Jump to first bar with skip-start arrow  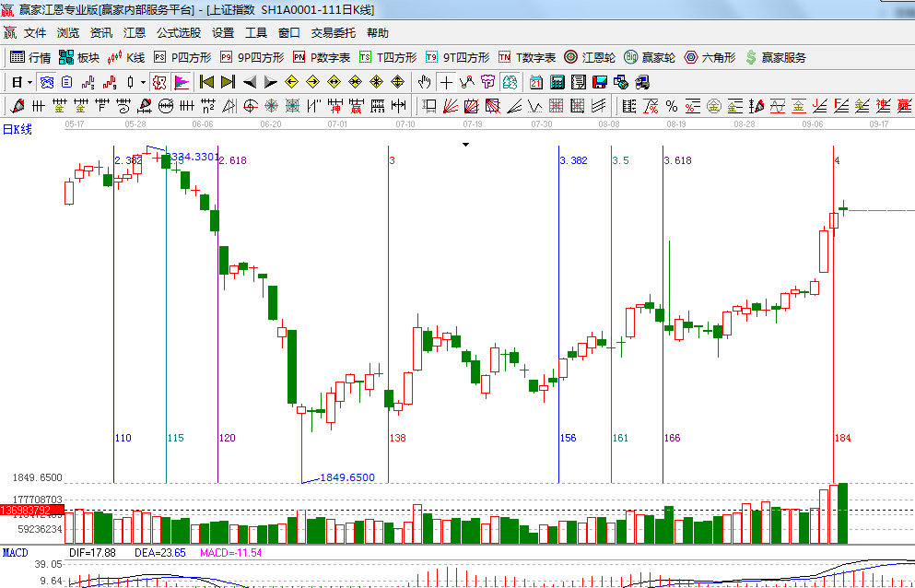[x=206, y=82]
